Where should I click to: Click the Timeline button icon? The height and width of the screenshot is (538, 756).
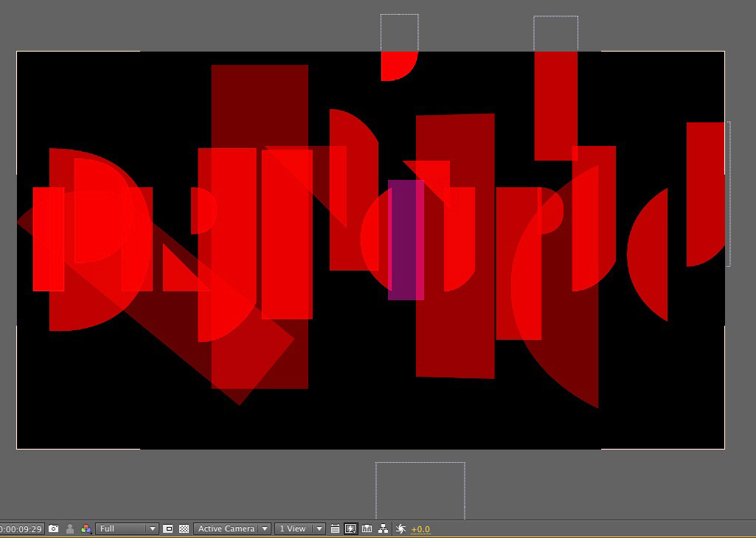(x=367, y=529)
